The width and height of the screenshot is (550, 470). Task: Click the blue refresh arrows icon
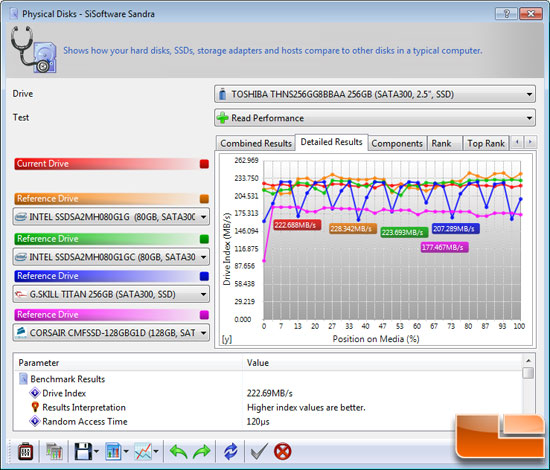pos(230,451)
